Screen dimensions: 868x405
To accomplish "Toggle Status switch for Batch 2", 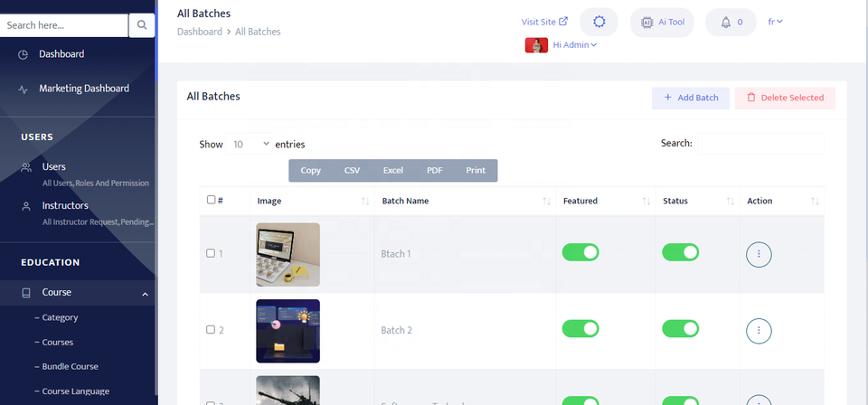I will (x=680, y=329).
